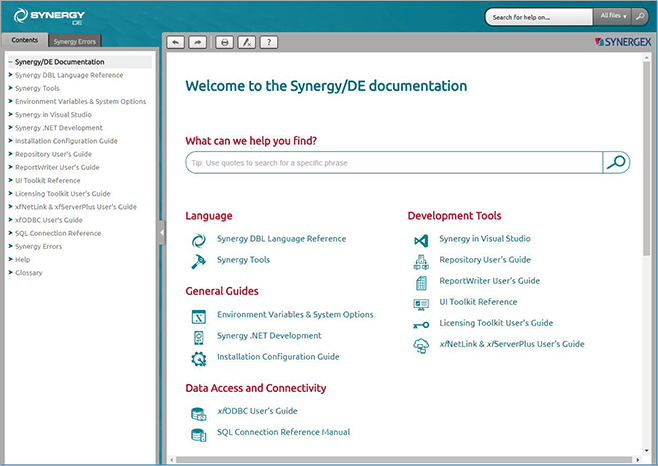
Task: Expand the Repository User's Guide node
Action: [x=10, y=154]
